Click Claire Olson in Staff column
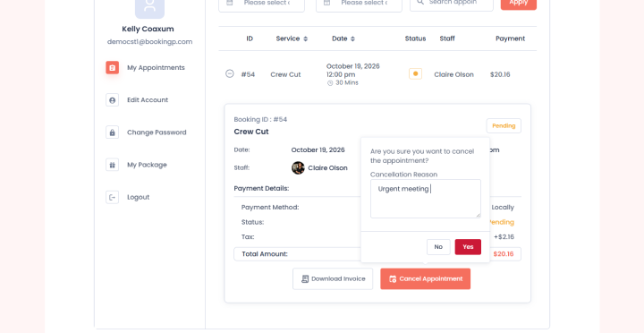The image size is (644, 333). pos(453,74)
